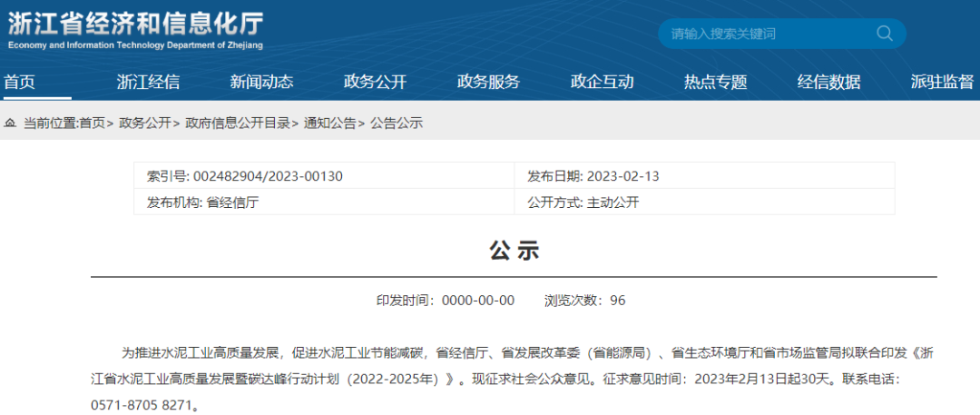Screen dimensions: 980x415
Task: Click 公告公示 breadcrumb link
Action: (x=397, y=124)
